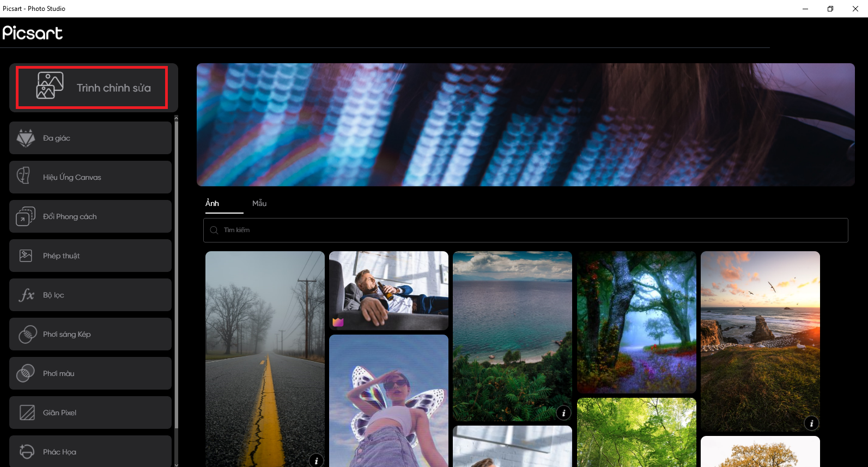Select the ocean coast aerial photo
Screen dimensions: 868x467
512,336
